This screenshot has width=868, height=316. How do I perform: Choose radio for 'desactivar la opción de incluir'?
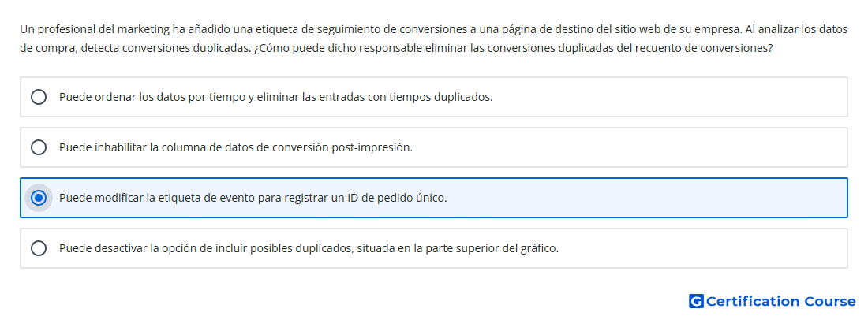point(39,248)
